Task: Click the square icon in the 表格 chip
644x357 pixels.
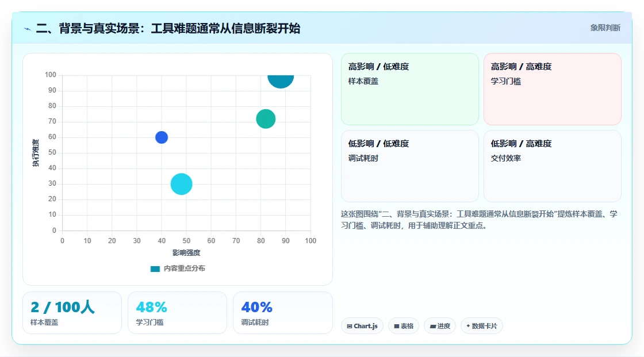Action: click(397, 326)
